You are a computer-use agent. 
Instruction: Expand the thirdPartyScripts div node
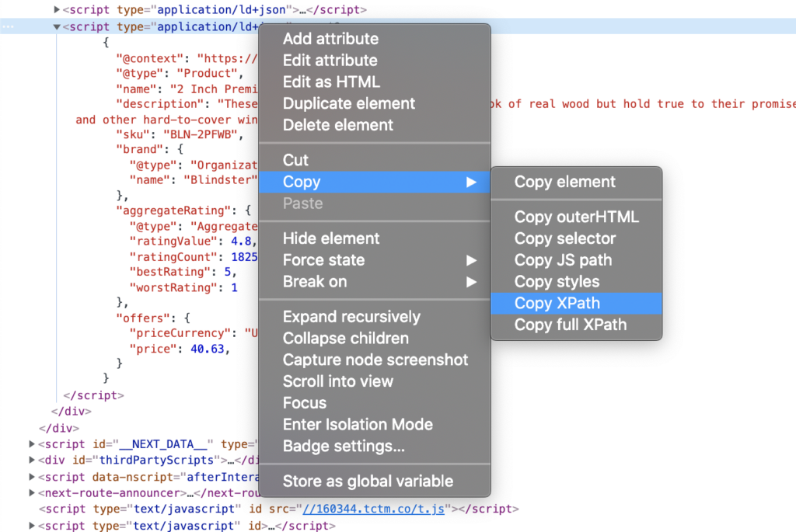coord(32,460)
